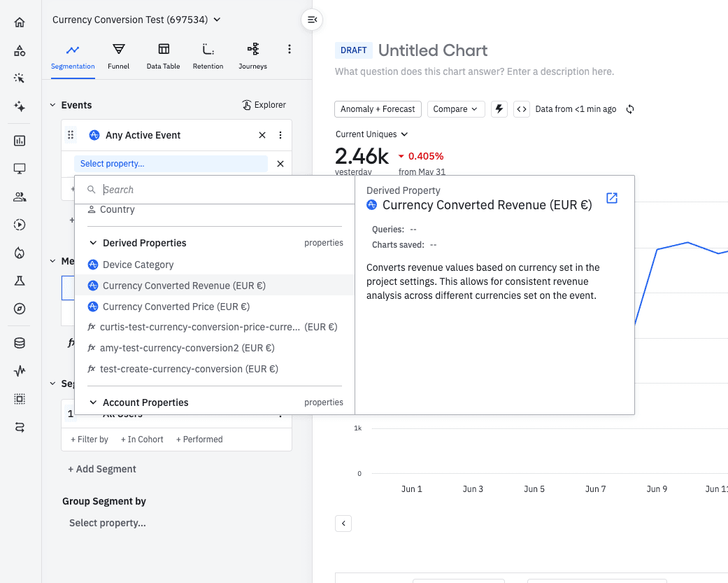Click the property Search input field
The image size is (728, 583).
pyautogui.click(x=224, y=190)
